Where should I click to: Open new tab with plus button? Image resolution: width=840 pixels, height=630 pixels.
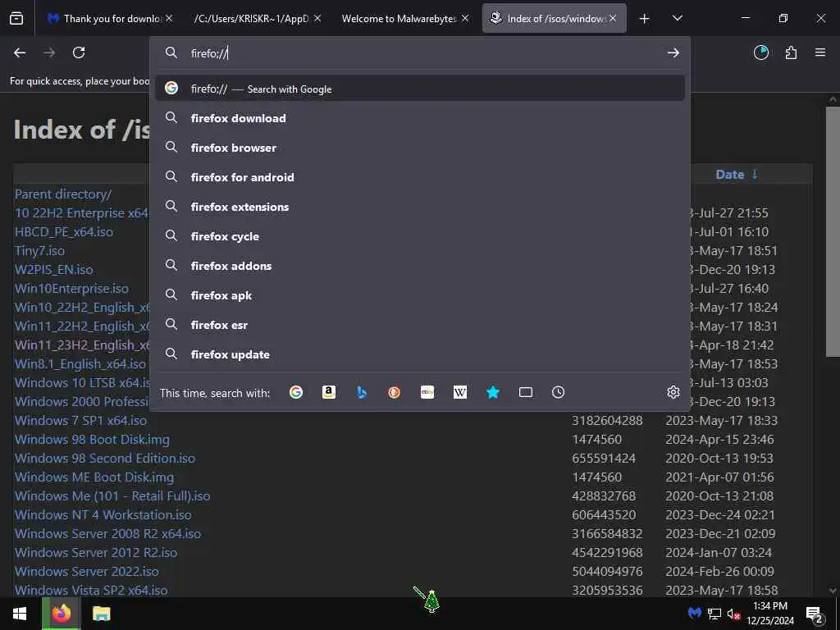[645, 19]
